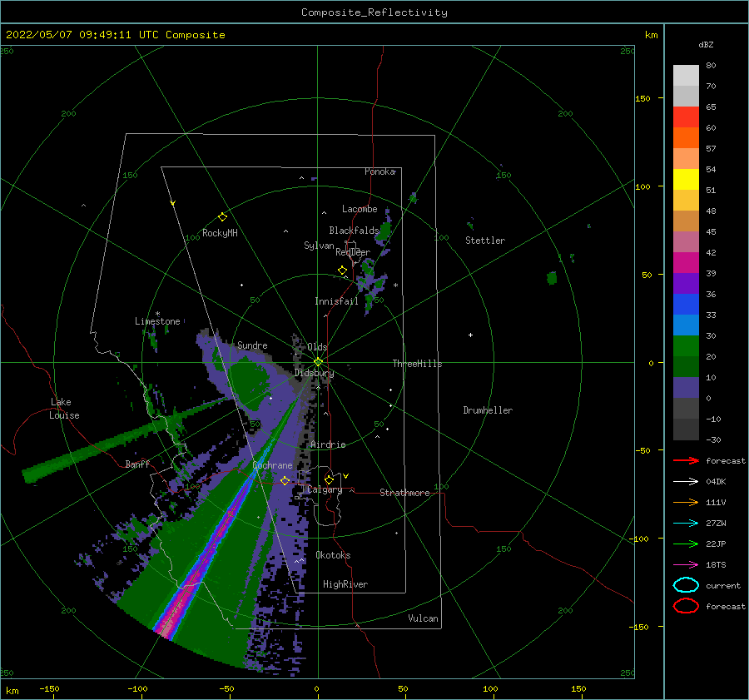Pick the cyan 27ZW arrow legend icon

tap(686, 523)
